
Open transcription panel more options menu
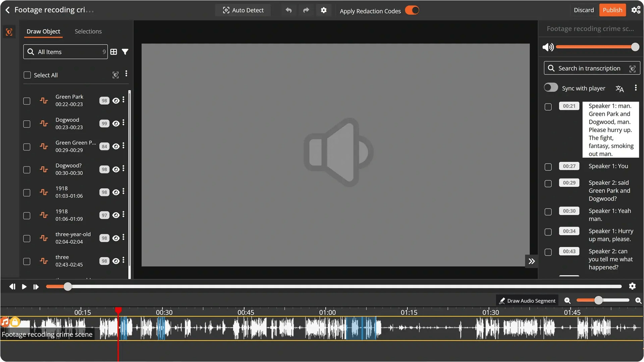636,88
